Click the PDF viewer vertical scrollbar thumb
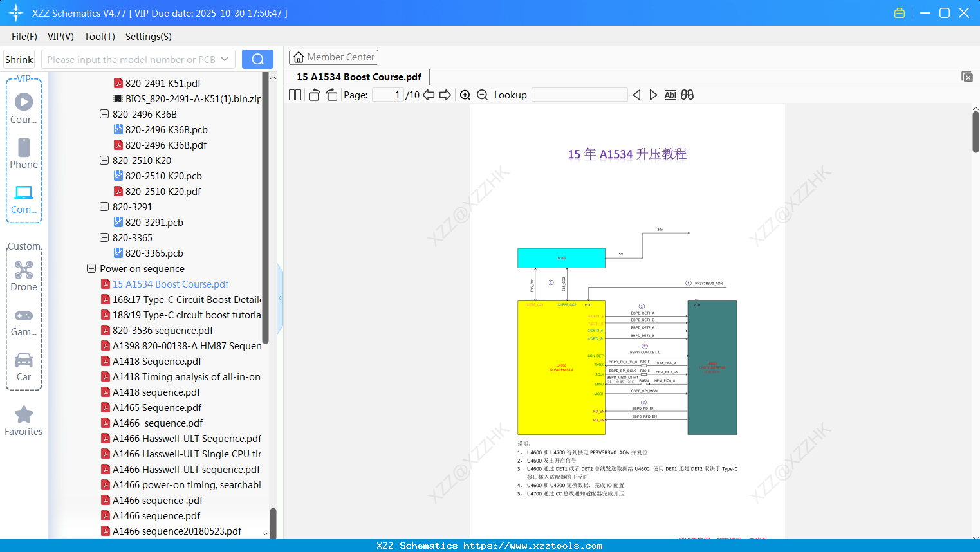This screenshot has height=552, width=980. (975, 132)
